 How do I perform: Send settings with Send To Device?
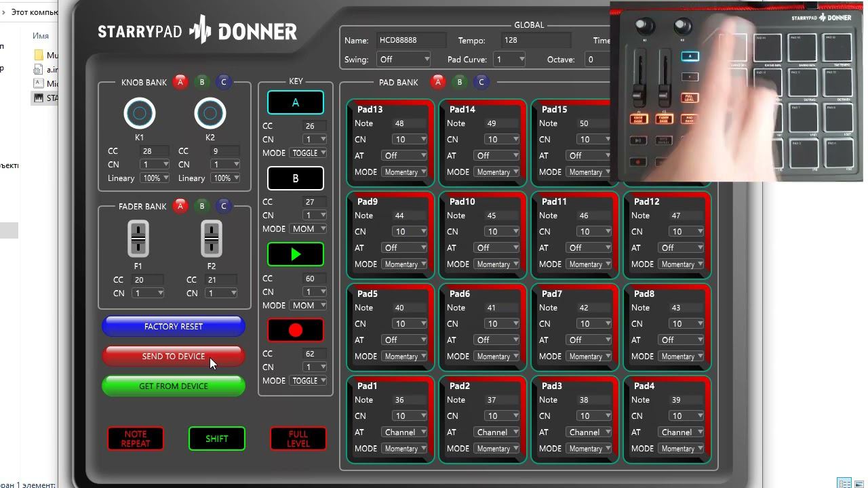174,357
